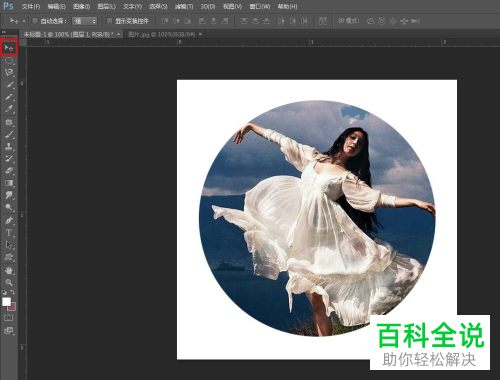500x380 pixels.
Task: Select the Elliptical Marquee tool
Action: point(9,61)
